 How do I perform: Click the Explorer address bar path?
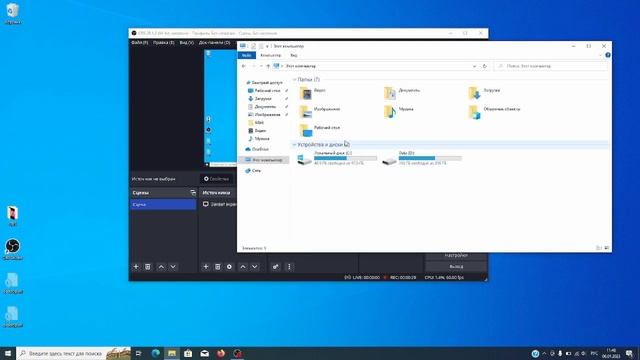point(301,66)
